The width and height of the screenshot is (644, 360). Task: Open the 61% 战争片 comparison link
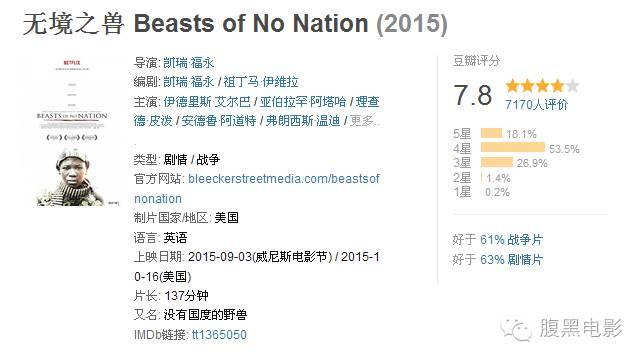511,239
